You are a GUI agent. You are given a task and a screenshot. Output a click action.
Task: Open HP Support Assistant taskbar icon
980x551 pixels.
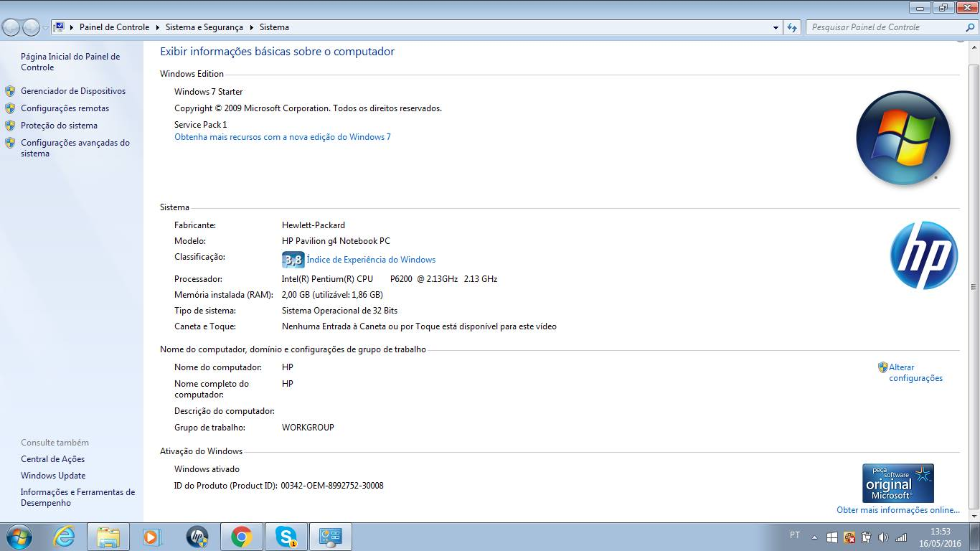coord(197,537)
